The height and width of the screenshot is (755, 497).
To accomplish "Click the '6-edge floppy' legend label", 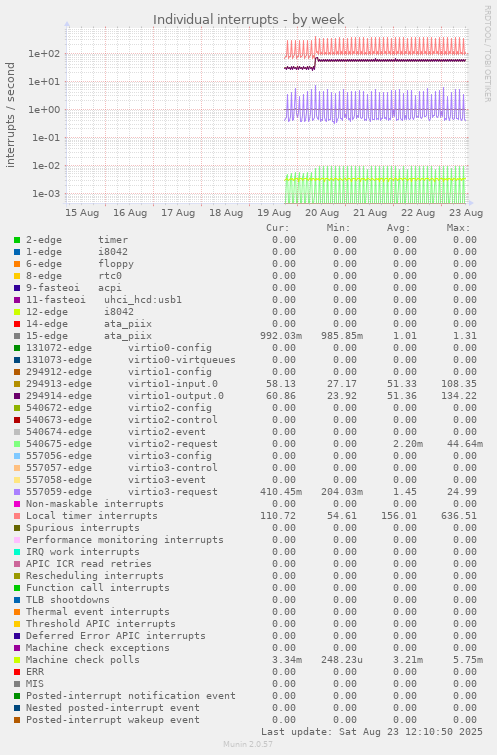I will (79, 264).
